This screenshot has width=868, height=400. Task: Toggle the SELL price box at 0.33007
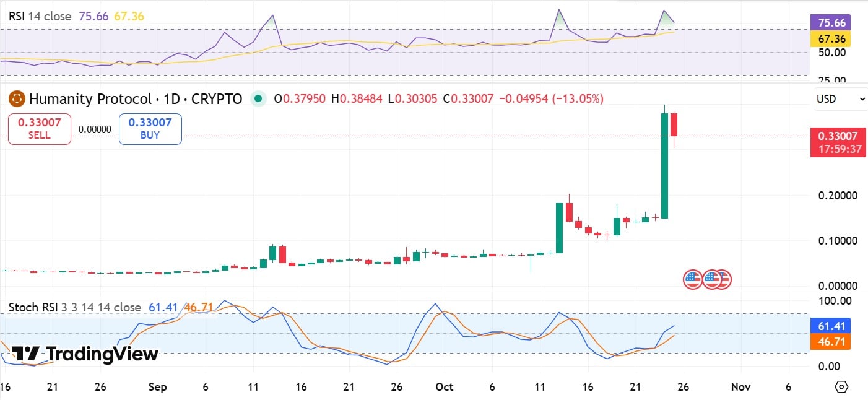pos(39,129)
